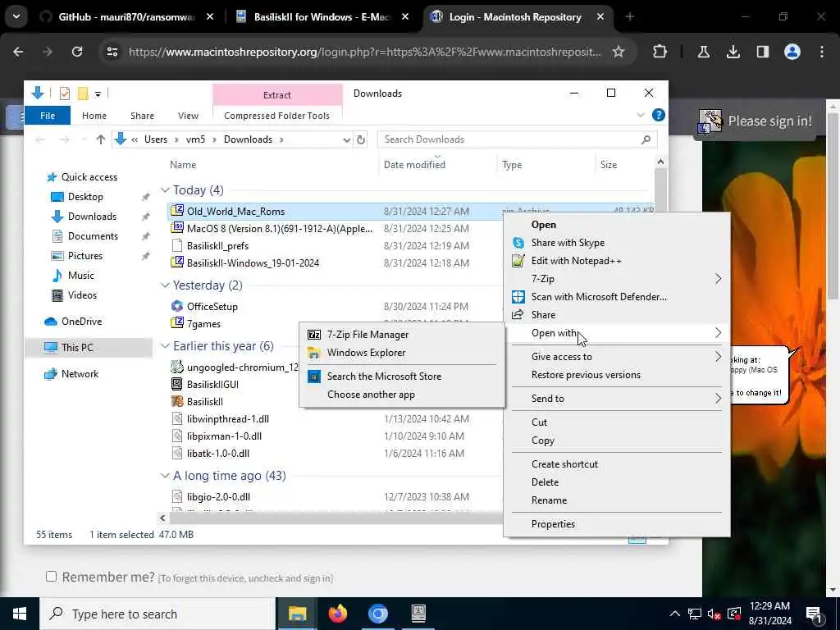This screenshot has width=840, height=630.
Task: Select Downloads in navigation pane
Action: 92,217
